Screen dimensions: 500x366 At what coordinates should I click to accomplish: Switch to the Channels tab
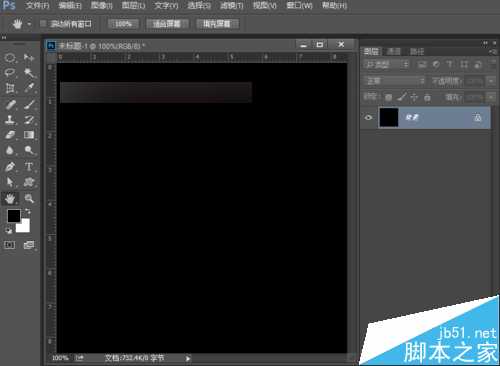394,51
